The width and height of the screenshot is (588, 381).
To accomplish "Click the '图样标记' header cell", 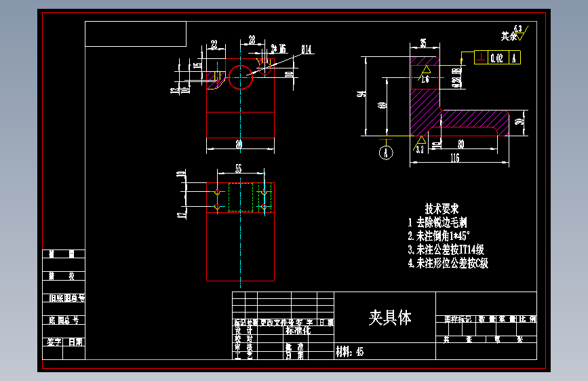I will pos(457,319).
